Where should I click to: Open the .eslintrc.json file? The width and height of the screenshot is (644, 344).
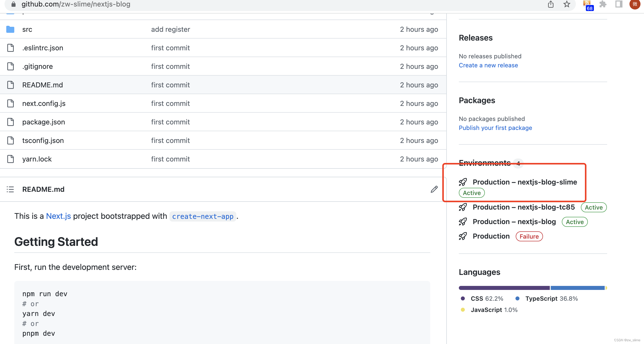point(43,48)
